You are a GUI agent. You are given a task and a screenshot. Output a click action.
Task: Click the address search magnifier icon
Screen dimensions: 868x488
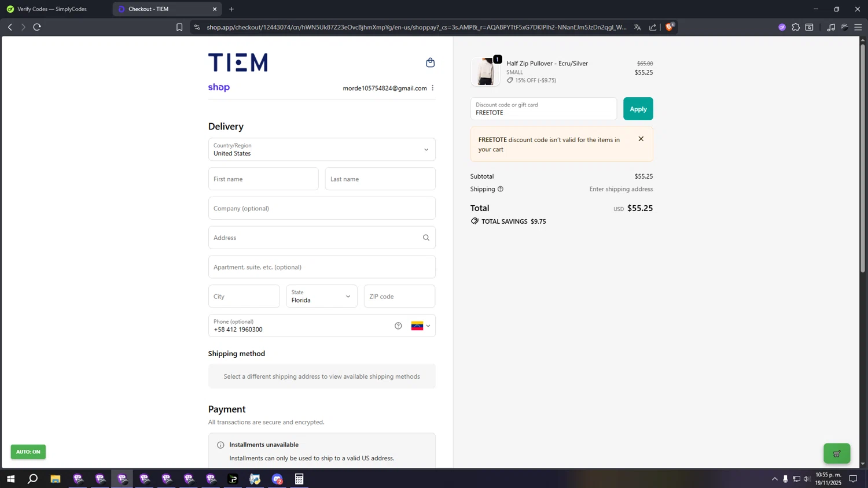click(x=426, y=238)
